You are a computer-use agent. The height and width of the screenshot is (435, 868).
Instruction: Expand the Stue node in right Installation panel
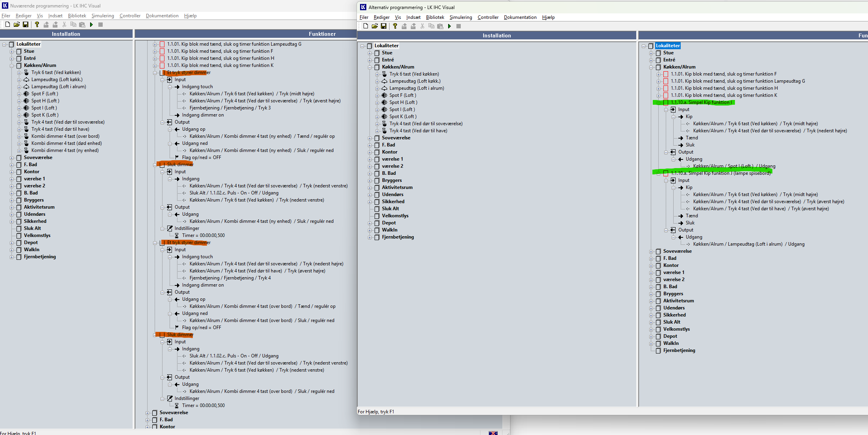click(369, 53)
